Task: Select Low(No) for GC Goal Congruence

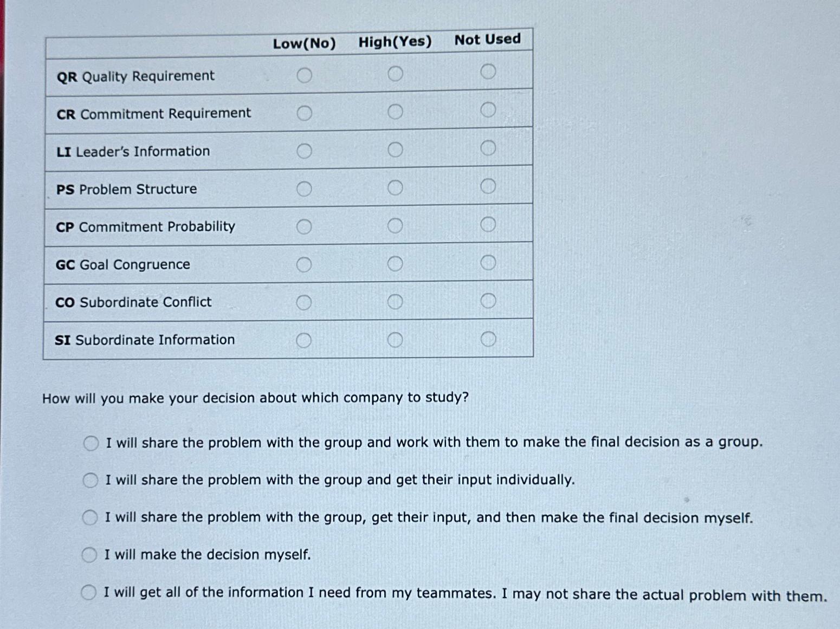Action: pos(305,264)
